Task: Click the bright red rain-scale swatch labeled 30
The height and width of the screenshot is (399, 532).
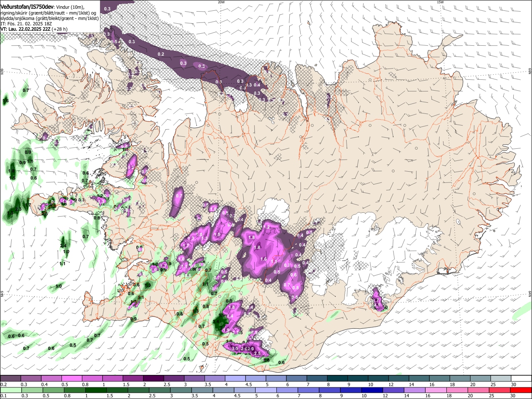Action: click(521, 390)
